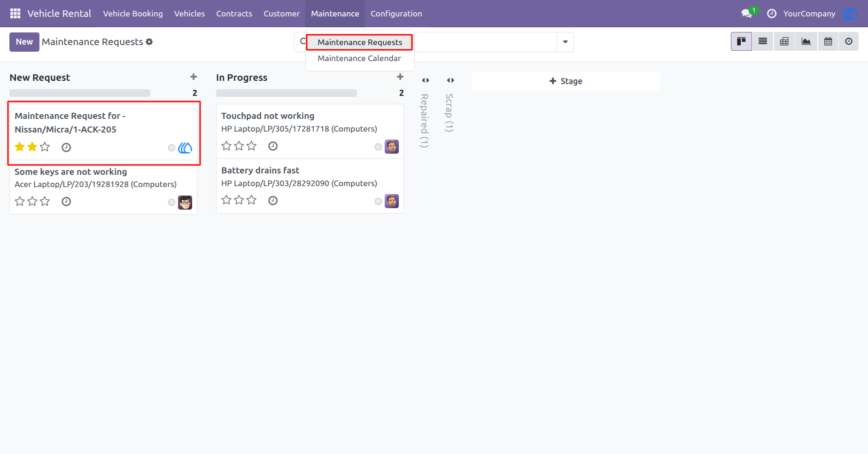Screen dimensions: 868x454
Task: Open the Vehicle Booking menu
Action: pyautogui.click(x=133, y=14)
